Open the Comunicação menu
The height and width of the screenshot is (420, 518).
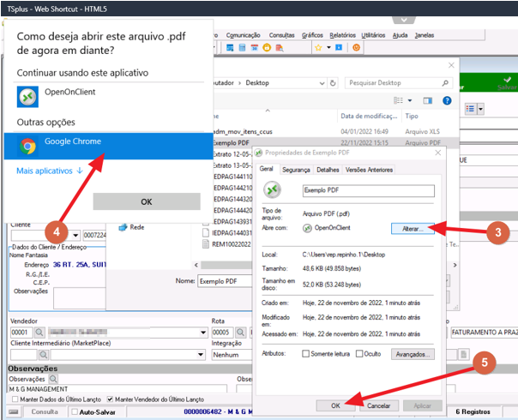[244, 35]
